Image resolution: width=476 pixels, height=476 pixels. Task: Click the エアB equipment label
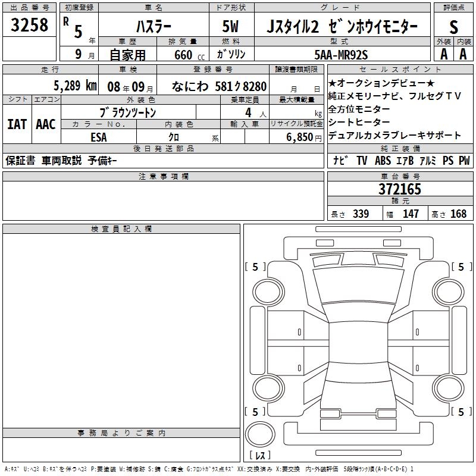point(405,161)
